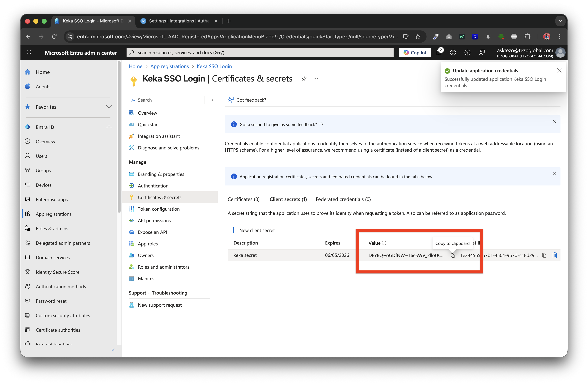Expand the Favorites section
The height and width of the screenshot is (384, 588).
[x=109, y=107]
